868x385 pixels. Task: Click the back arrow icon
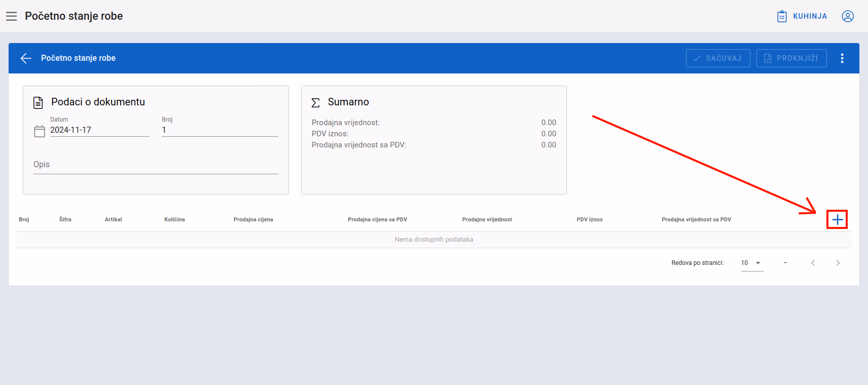pyautogui.click(x=26, y=58)
